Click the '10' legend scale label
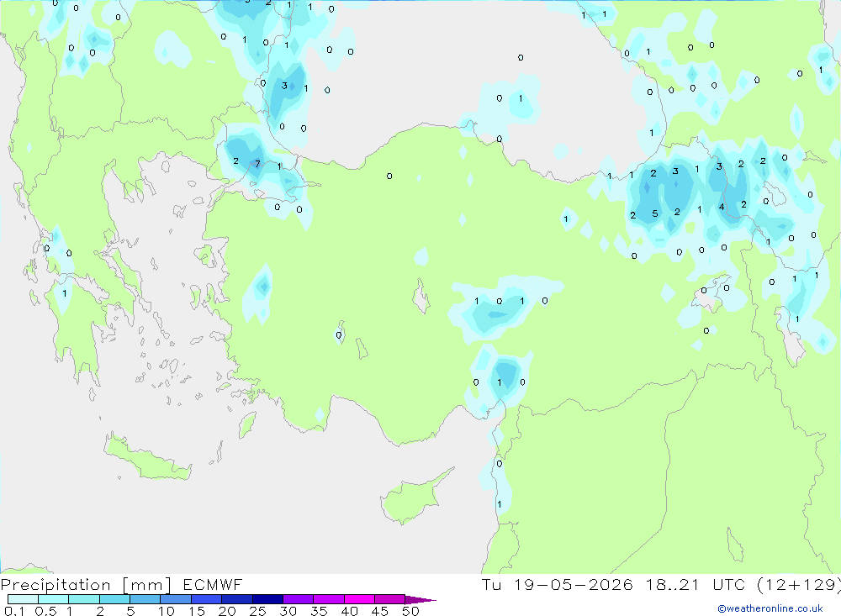 point(167,611)
